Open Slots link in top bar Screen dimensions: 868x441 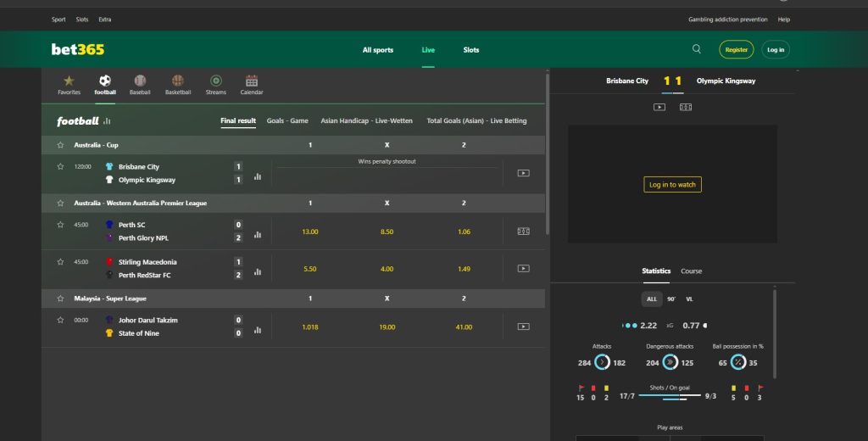coord(82,20)
